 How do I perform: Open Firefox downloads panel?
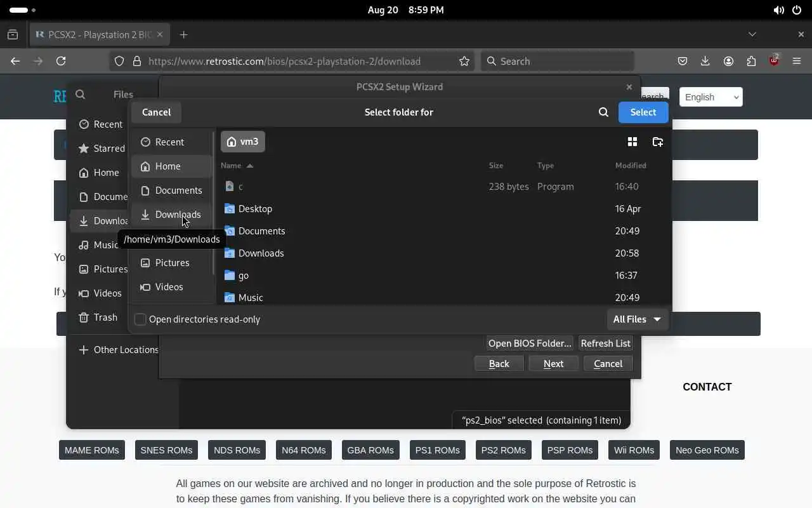click(x=705, y=61)
